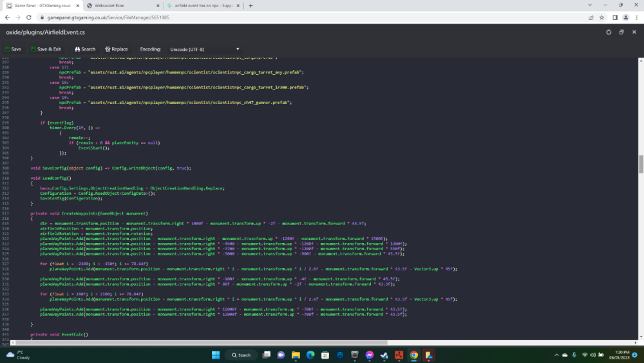Open the tab search chevron
644x363 pixels.
coord(590,5)
